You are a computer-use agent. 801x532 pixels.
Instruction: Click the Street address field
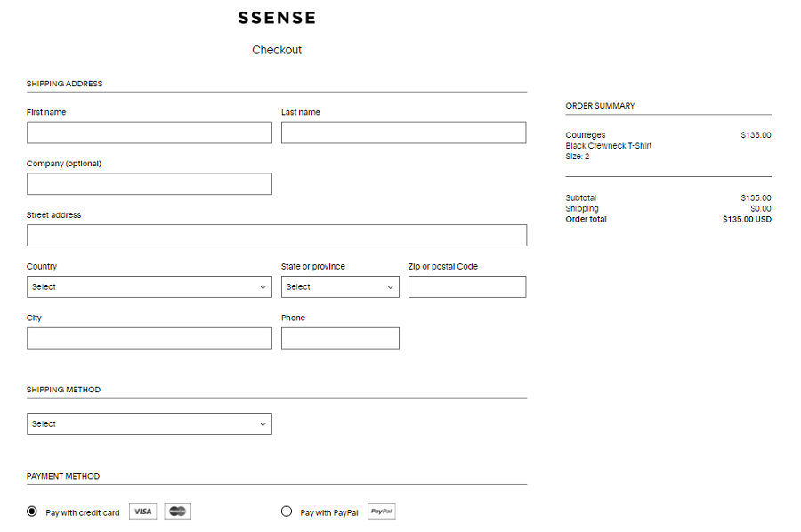277,235
